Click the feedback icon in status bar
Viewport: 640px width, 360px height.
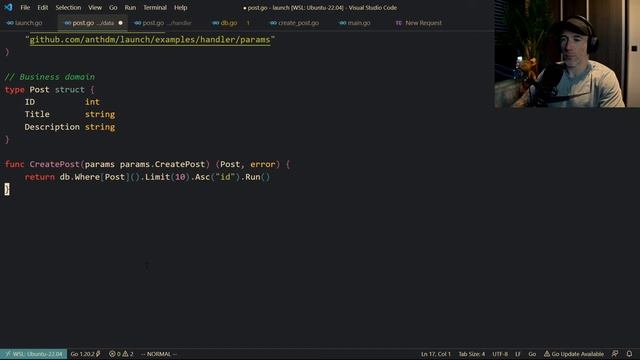point(615,354)
